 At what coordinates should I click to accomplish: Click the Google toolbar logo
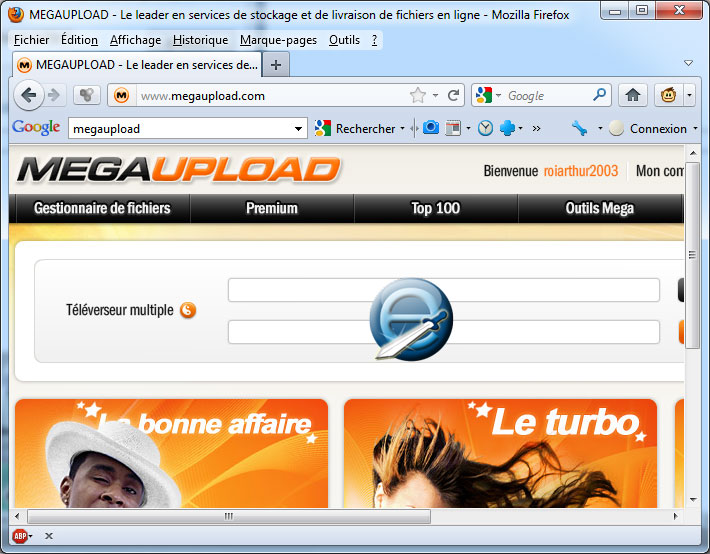36,128
